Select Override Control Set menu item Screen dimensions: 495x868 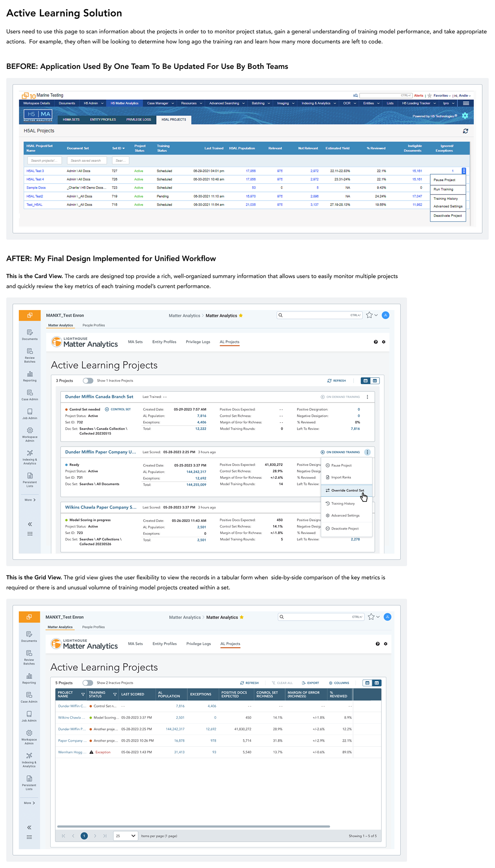[346, 490]
